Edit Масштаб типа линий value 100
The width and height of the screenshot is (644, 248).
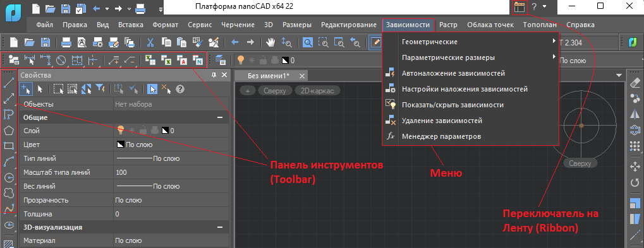pos(171,172)
